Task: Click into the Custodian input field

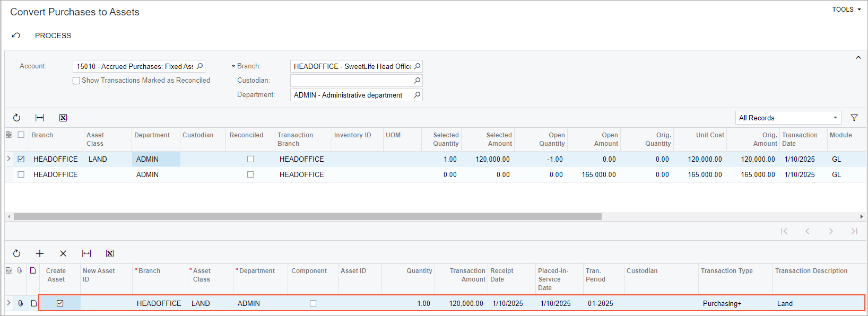Action: point(350,81)
